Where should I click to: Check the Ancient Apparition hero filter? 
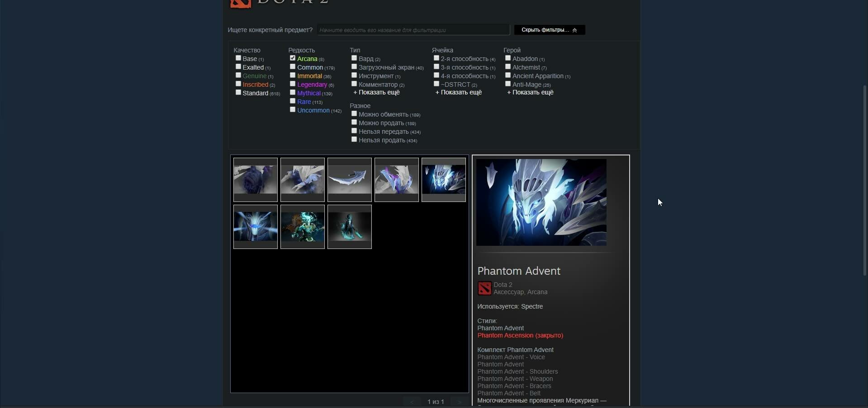click(x=508, y=75)
